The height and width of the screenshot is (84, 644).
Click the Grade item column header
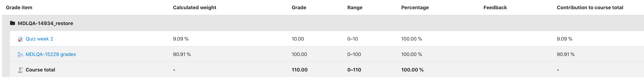click(19, 8)
